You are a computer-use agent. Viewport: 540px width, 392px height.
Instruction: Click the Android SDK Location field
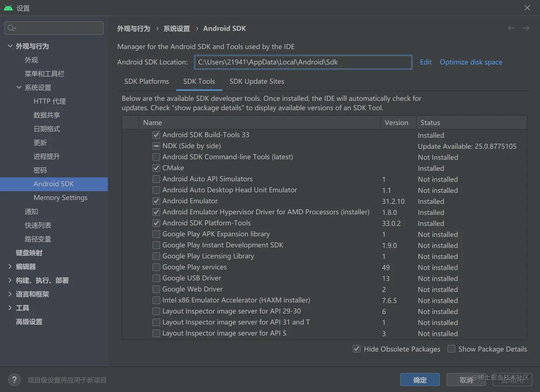[x=303, y=62]
